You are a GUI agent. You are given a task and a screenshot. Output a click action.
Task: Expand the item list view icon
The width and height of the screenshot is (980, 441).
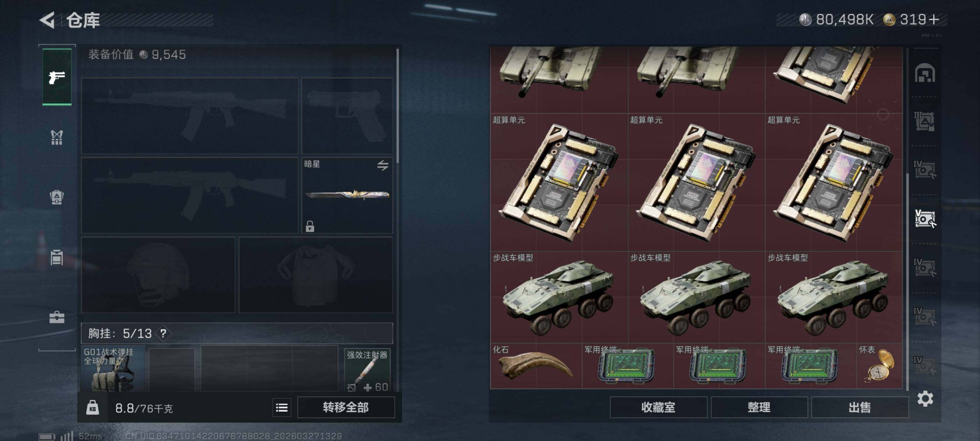(281, 408)
